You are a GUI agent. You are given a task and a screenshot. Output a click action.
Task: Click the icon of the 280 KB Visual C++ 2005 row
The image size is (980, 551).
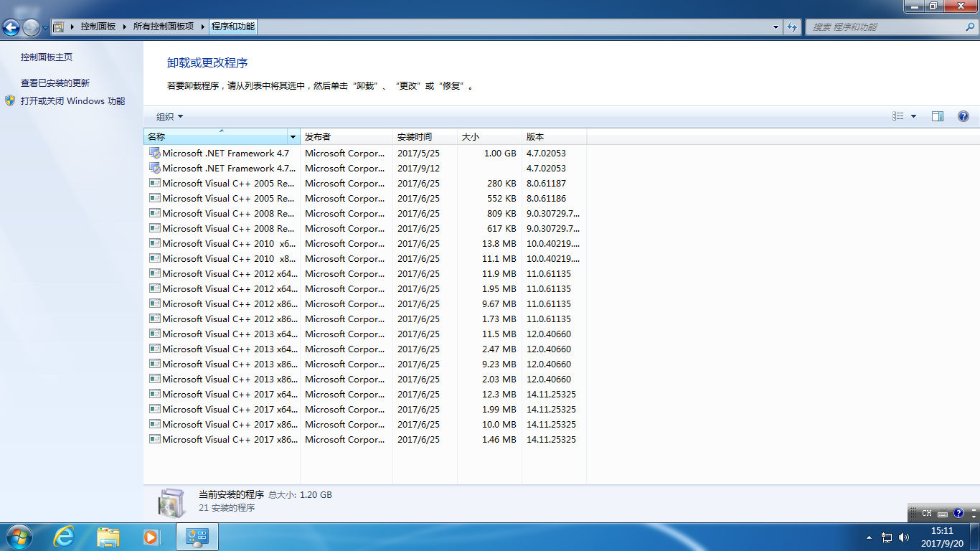click(x=154, y=183)
